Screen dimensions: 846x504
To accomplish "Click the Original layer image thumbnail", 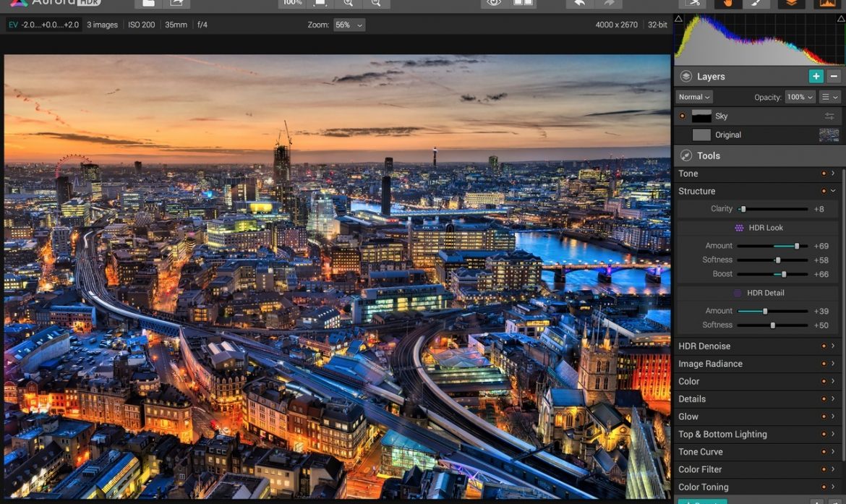I will (x=829, y=135).
